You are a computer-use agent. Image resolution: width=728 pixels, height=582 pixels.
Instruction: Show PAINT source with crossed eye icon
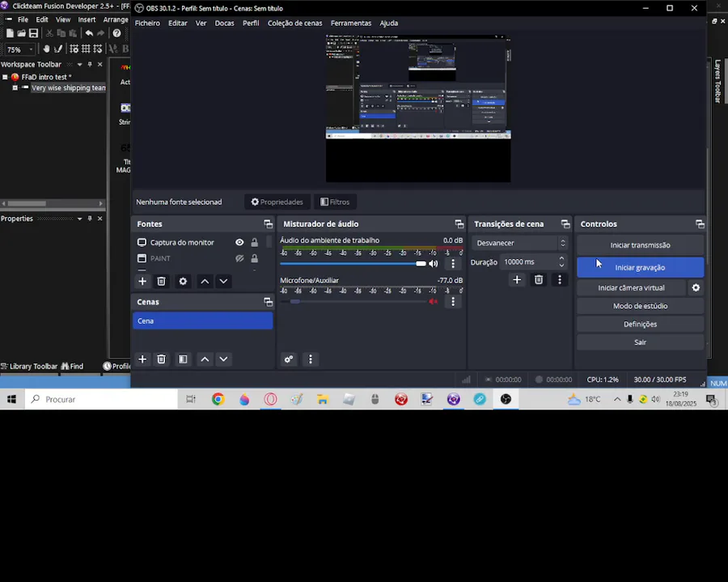[x=239, y=258]
